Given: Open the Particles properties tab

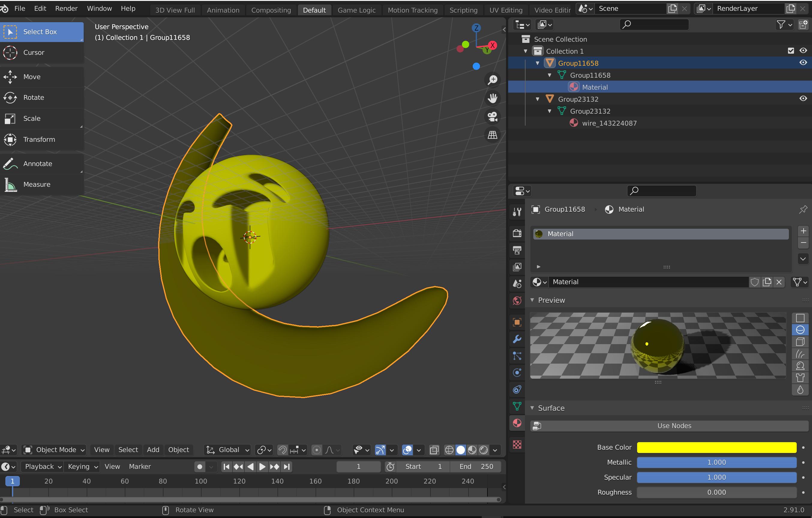Looking at the screenshot, I should pyautogui.click(x=517, y=356).
